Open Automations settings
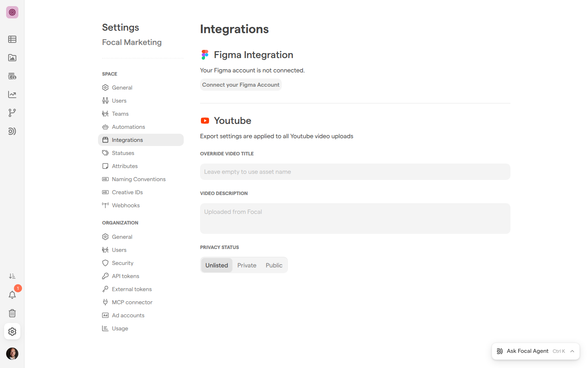588x368 pixels. (x=141, y=127)
